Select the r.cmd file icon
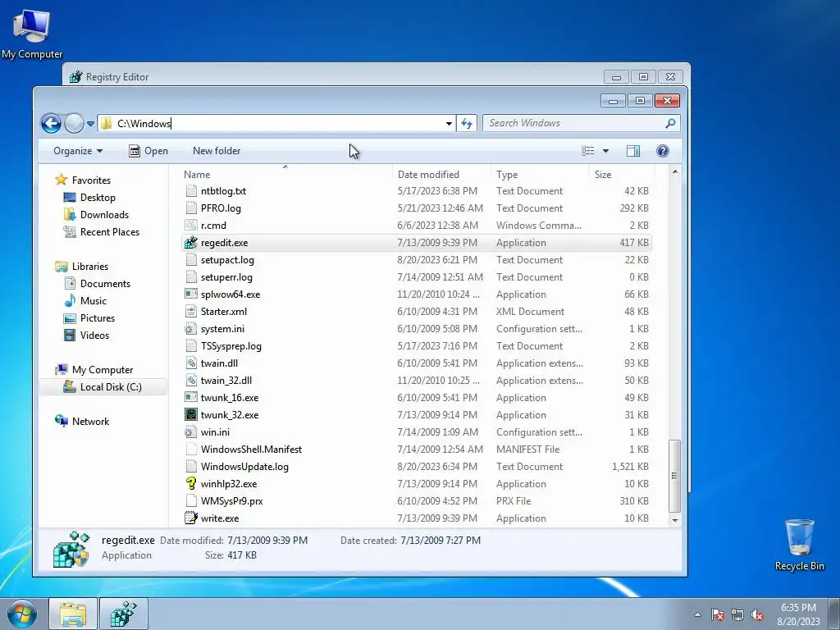The image size is (840, 630). pos(190,226)
